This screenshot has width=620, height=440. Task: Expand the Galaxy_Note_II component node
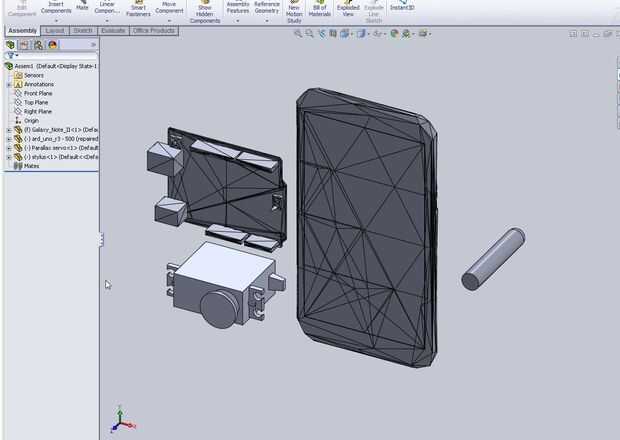coord(9,130)
